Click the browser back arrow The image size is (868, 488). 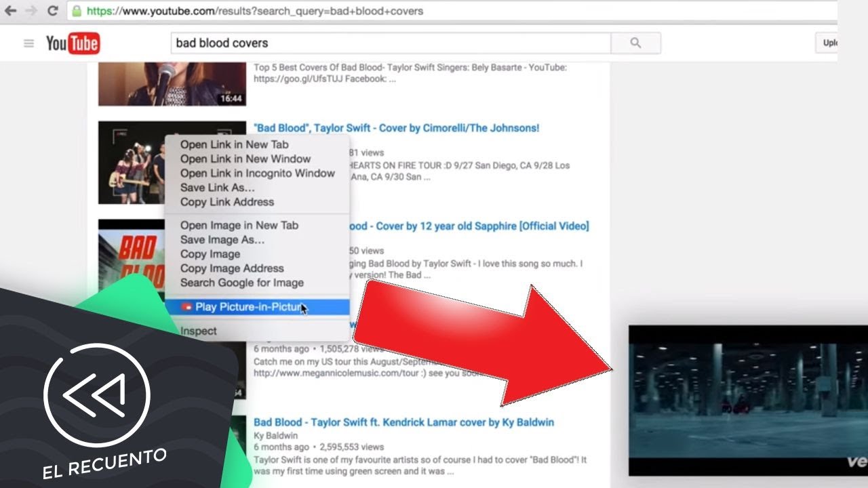tap(10, 11)
